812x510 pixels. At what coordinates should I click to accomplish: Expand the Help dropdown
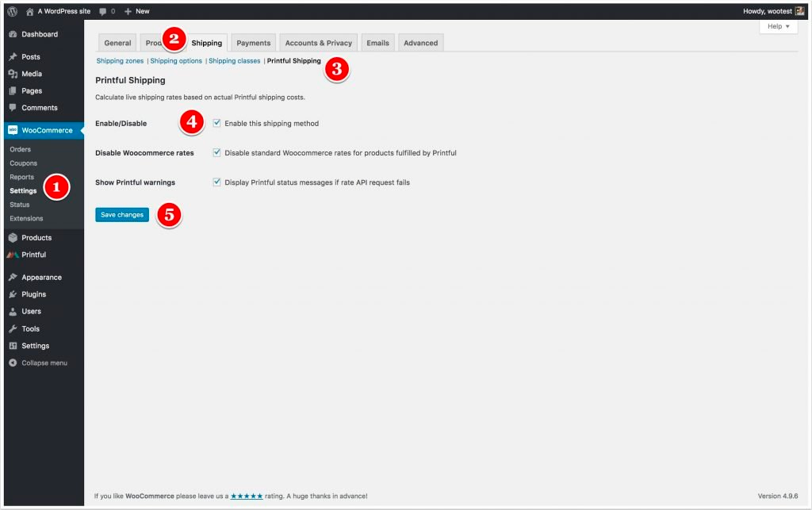(x=779, y=26)
